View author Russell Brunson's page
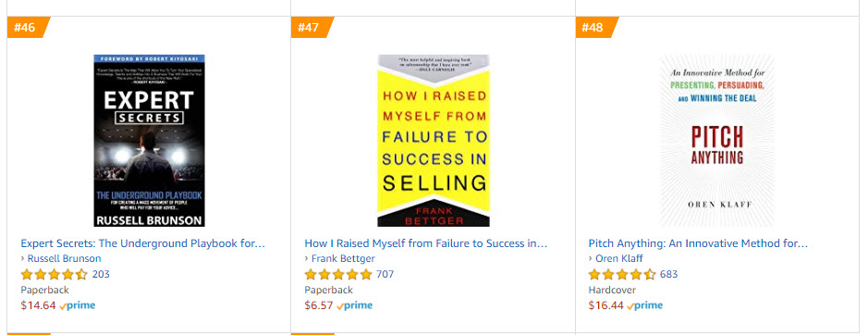 [x=64, y=258]
